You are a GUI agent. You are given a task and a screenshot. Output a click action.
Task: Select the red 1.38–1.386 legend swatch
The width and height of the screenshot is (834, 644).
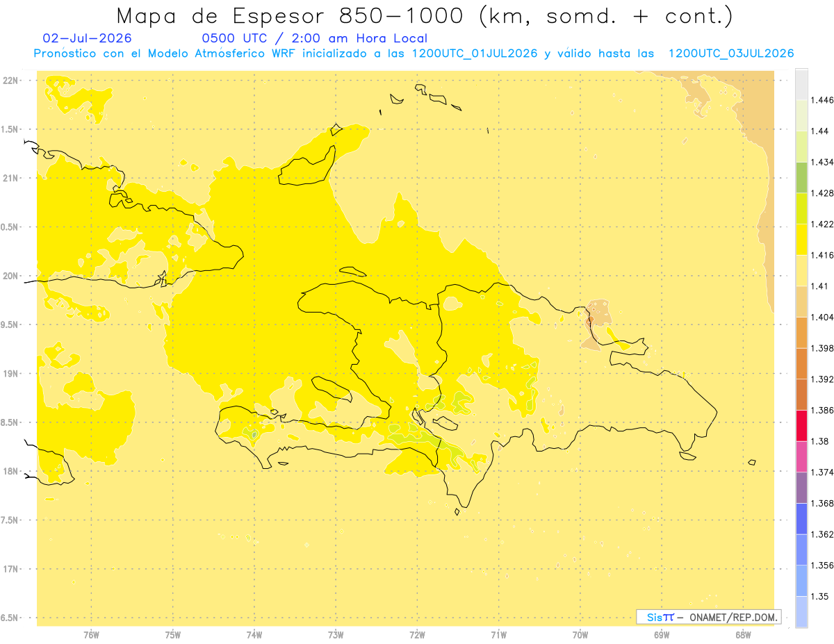[801, 426]
